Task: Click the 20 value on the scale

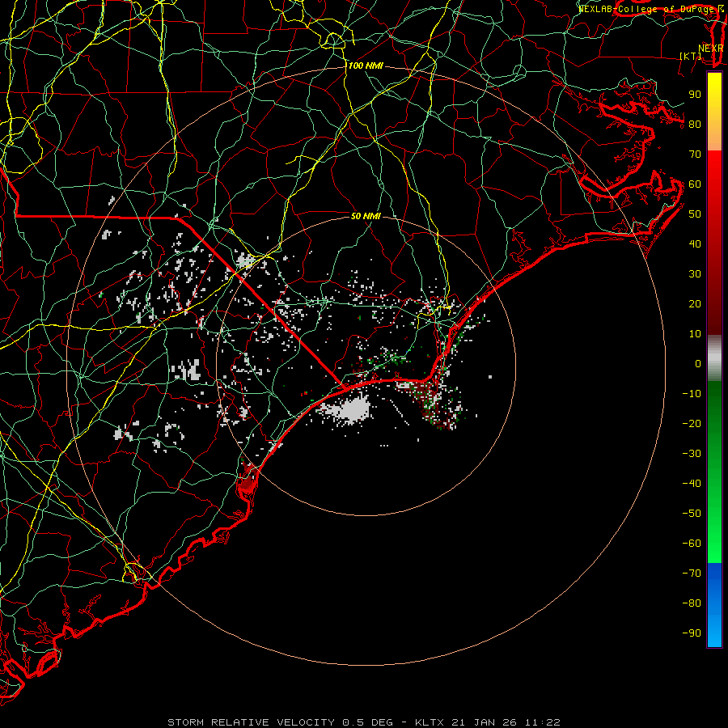Action: coord(695,304)
